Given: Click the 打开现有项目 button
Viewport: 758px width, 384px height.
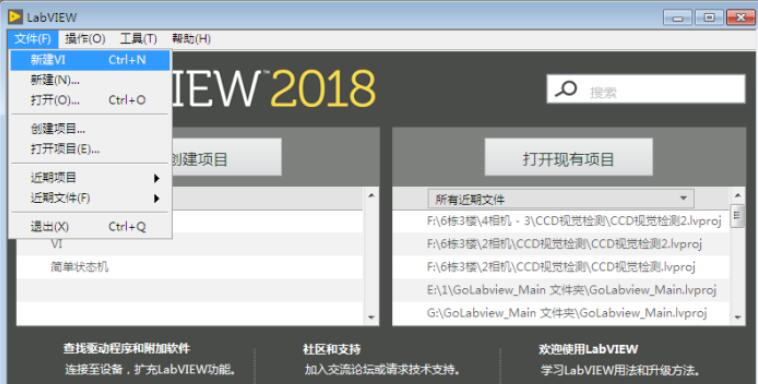Looking at the screenshot, I should [x=568, y=158].
